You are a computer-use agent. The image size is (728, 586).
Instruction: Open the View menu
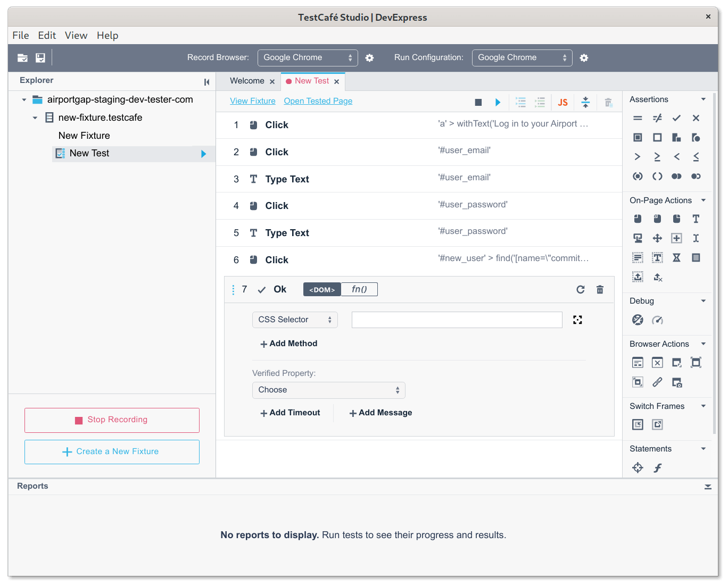[76, 36]
